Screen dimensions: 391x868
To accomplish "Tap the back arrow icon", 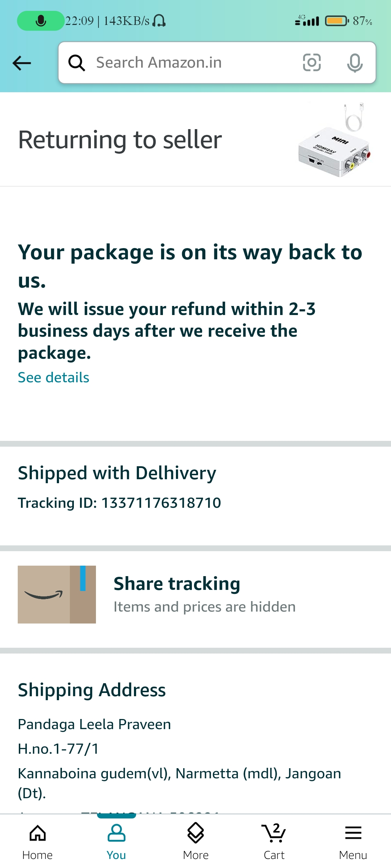I will tap(22, 63).
